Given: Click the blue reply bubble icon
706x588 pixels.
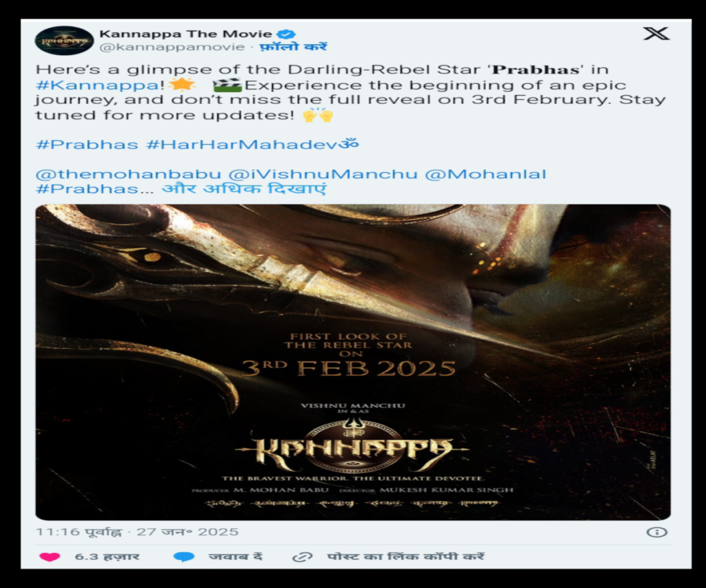Looking at the screenshot, I should pyautogui.click(x=184, y=556).
